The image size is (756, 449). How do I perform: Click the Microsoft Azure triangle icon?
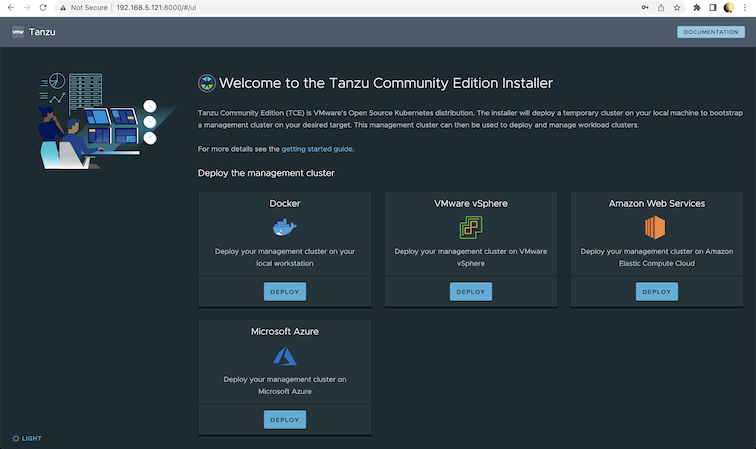(284, 356)
